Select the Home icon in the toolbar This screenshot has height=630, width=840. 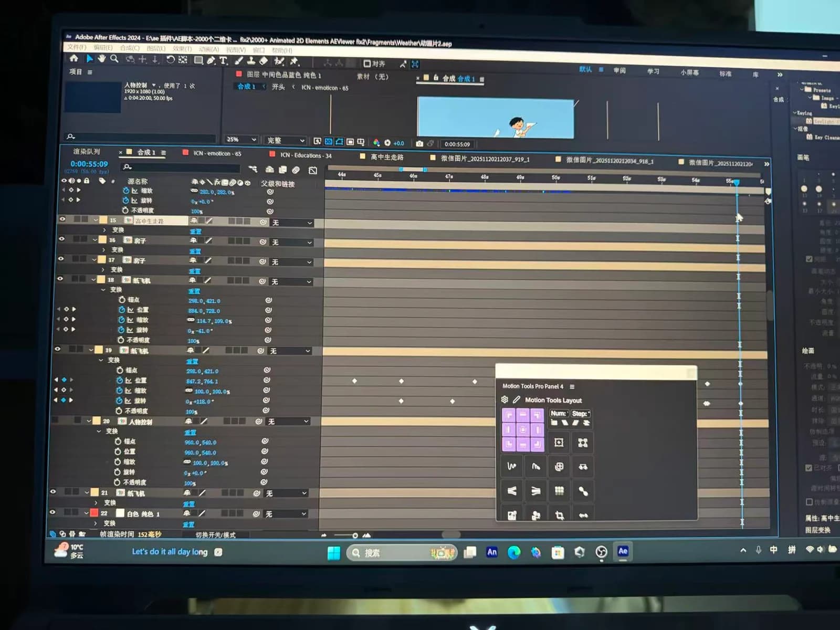tap(74, 58)
